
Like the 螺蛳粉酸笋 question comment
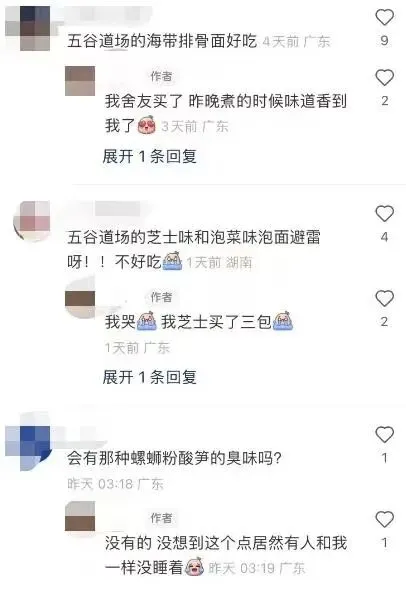point(384,434)
